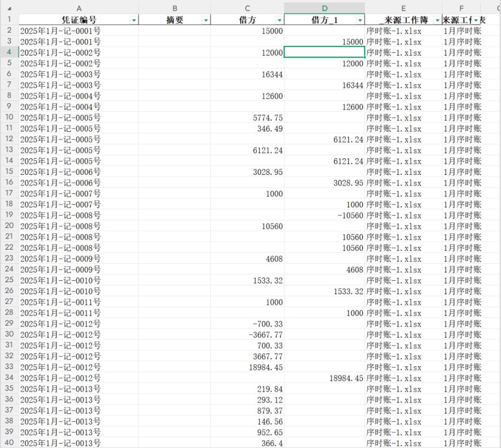Expand the 借方 column filter arrow
This screenshot has width=501, height=448.
[280, 20]
